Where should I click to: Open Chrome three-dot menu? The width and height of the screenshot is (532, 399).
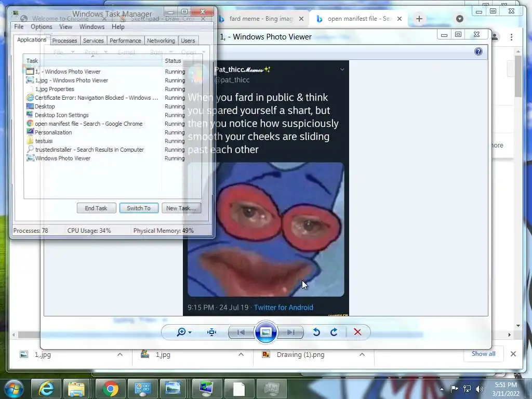click(x=511, y=37)
